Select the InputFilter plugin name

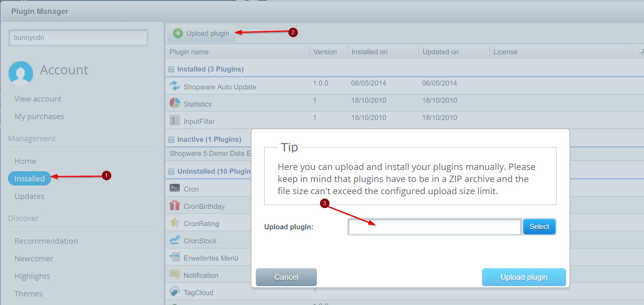[199, 121]
